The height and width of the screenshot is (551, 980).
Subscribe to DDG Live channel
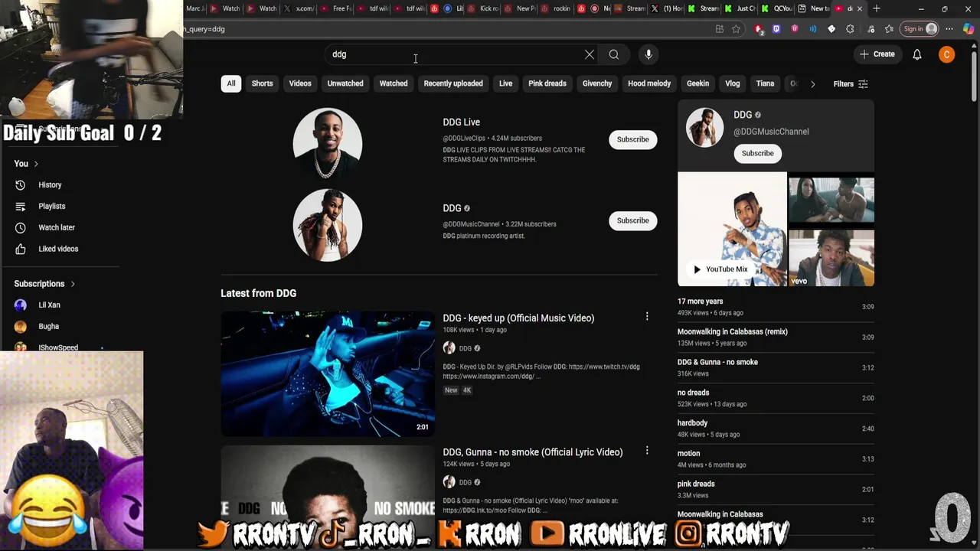coord(633,139)
